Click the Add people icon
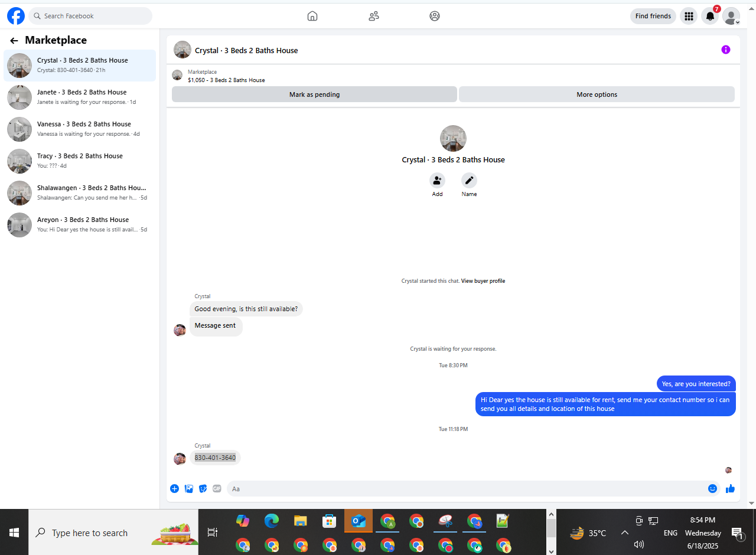Screen dimensions: 756x555 click(437, 180)
